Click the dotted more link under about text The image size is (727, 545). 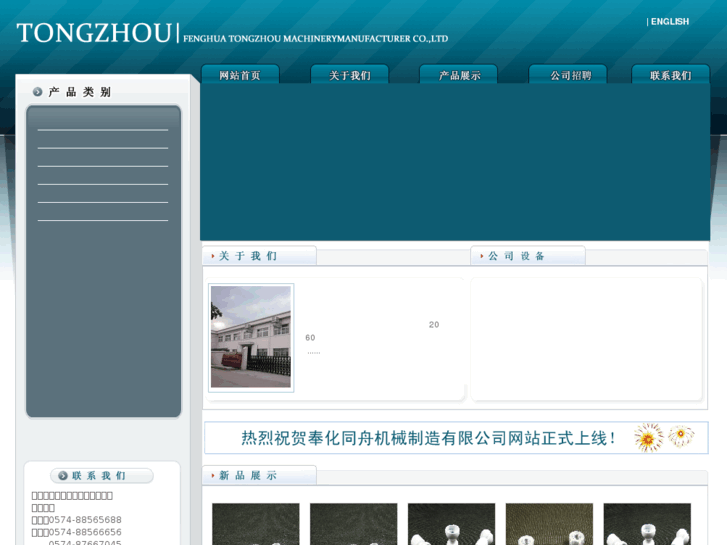coord(314,353)
